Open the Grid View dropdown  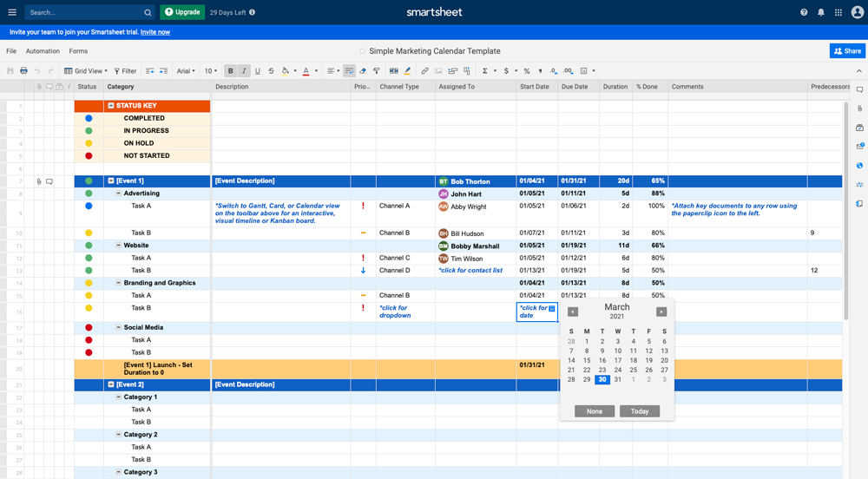pyautogui.click(x=86, y=71)
